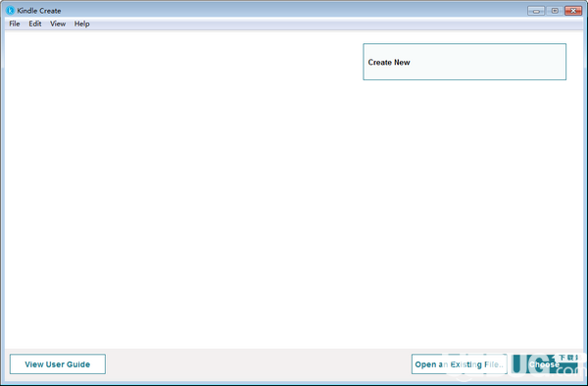The height and width of the screenshot is (386, 588).
Task: Minimize the Kindle Create window
Action: tap(536, 11)
